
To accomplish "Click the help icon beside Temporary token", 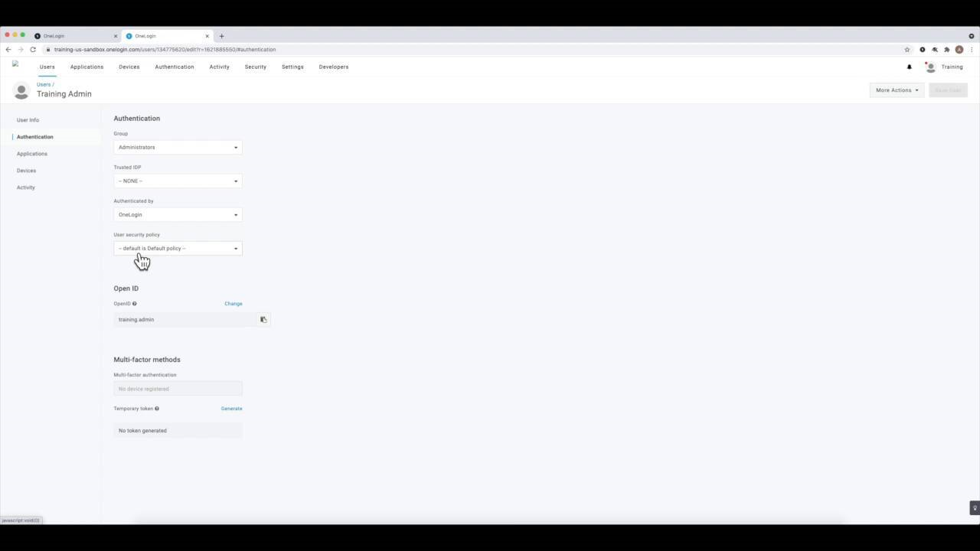I will point(156,408).
